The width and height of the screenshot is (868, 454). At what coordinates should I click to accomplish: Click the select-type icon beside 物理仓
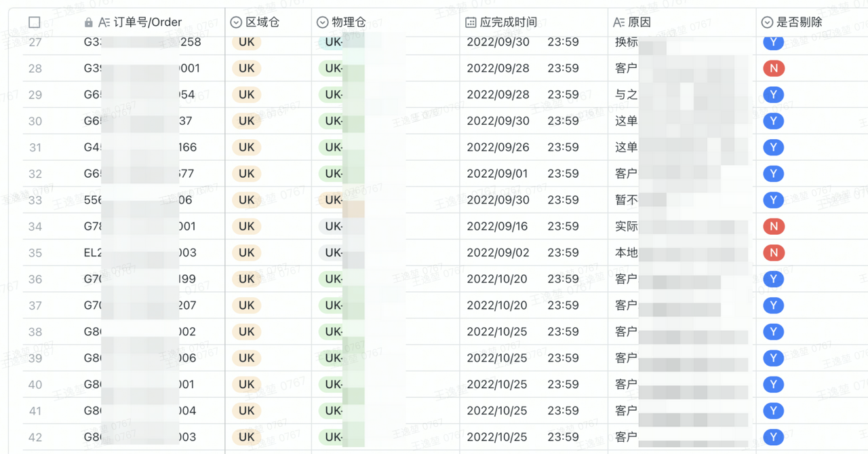(x=322, y=22)
